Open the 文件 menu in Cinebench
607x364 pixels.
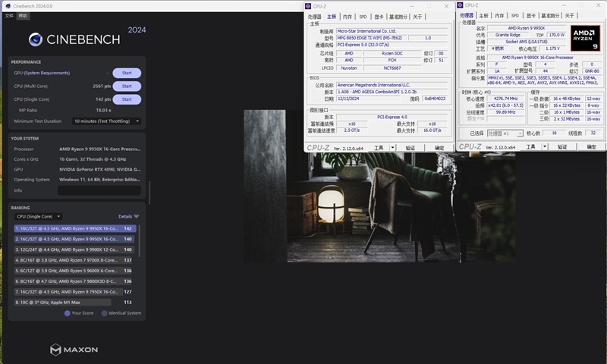coord(9,16)
